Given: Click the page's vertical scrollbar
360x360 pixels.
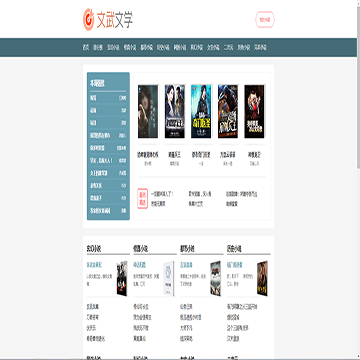Looking at the screenshot, I should (358, 180).
